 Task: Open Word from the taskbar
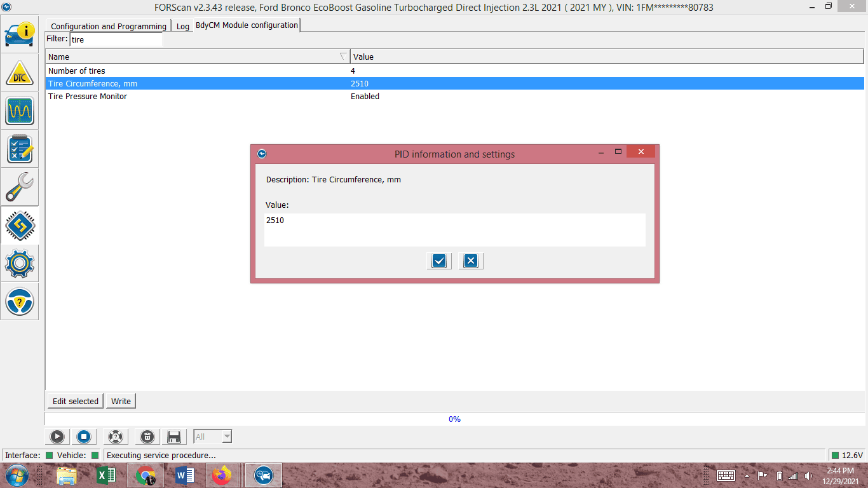184,475
